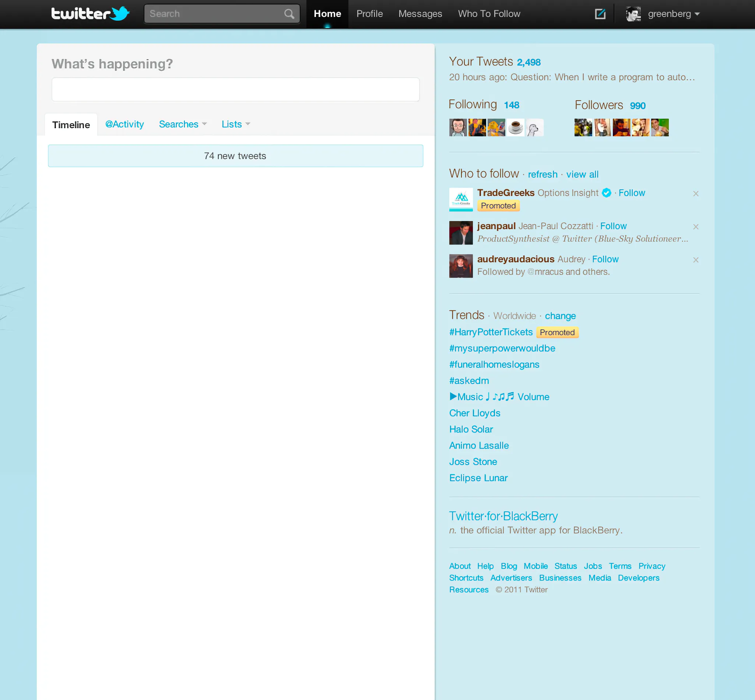Screen dimensions: 755x700
Task: Follow jeanpaul
Action: (613, 226)
